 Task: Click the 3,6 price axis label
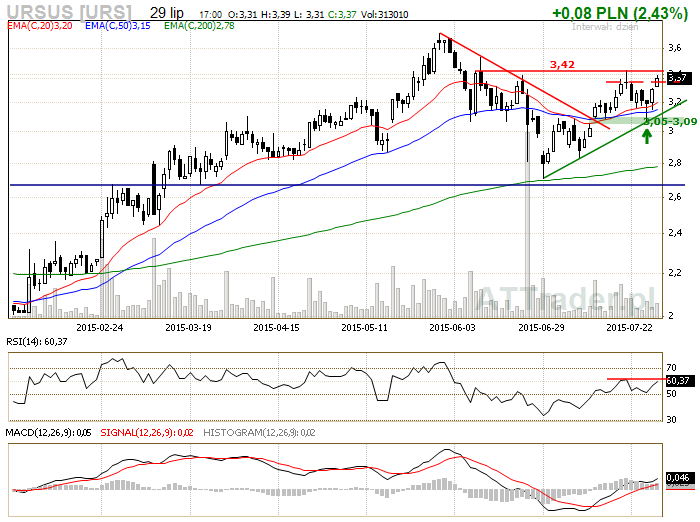(675, 48)
